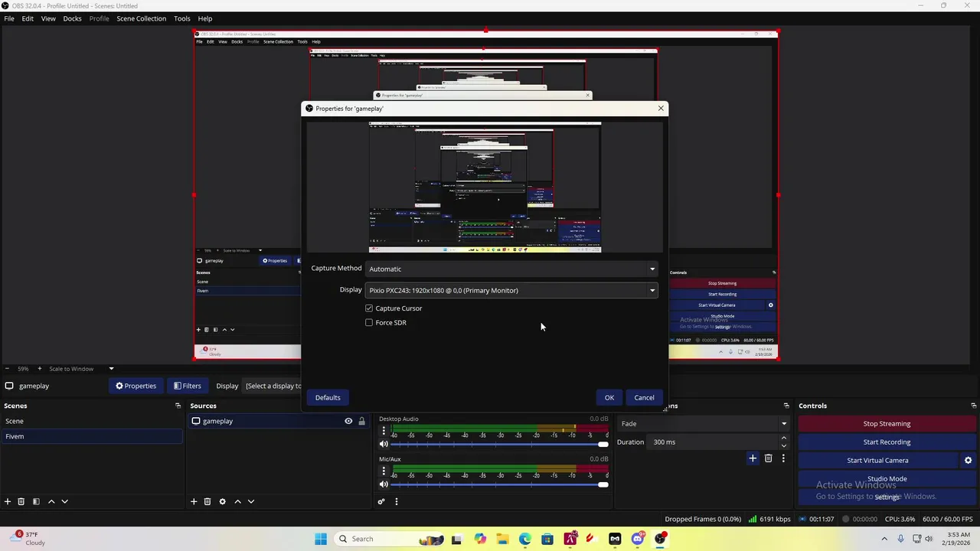
Task: Open Desktop Audio options three-dot icon
Action: pos(384,431)
